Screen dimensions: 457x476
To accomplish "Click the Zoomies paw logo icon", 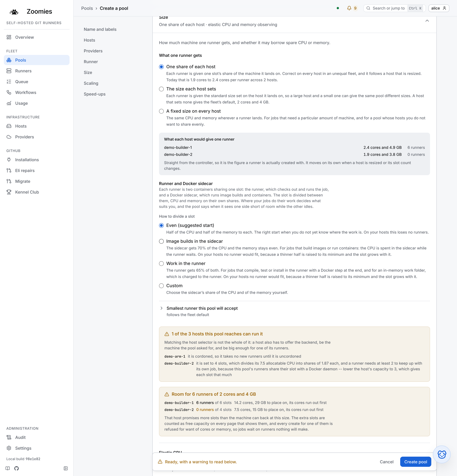I will click(14, 12).
